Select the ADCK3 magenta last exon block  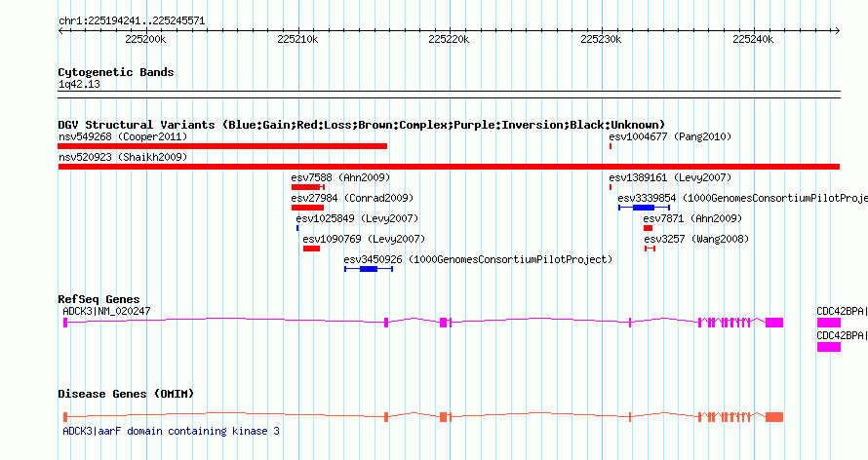coord(774,323)
